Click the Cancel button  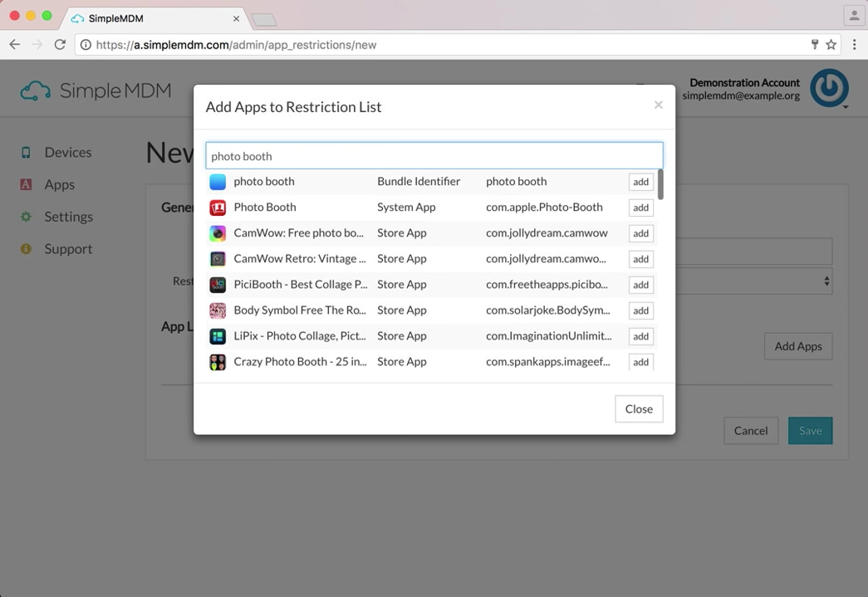point(751,430)
